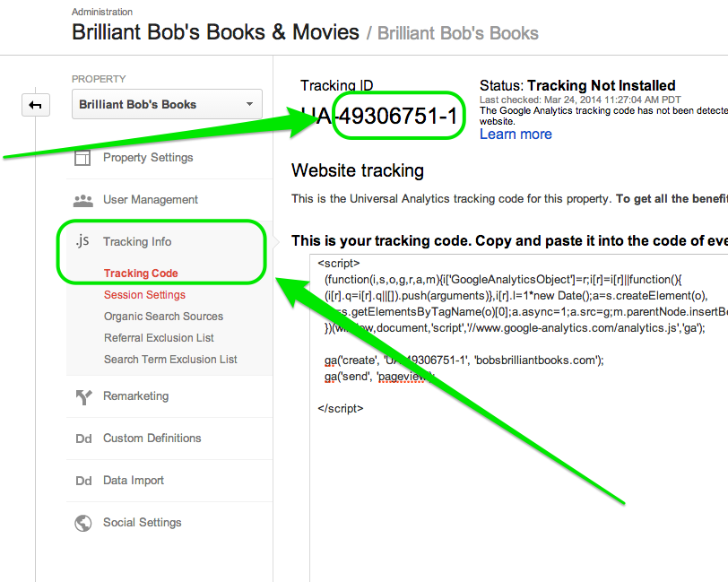Click the PROPERTY column label
This screenshot has width=728, height=582.
point(99,80)
